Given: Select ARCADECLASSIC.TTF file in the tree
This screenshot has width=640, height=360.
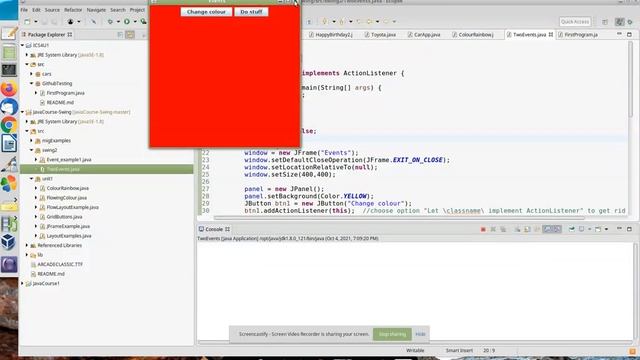Looking at the screenshot, I should coord(60,264).
